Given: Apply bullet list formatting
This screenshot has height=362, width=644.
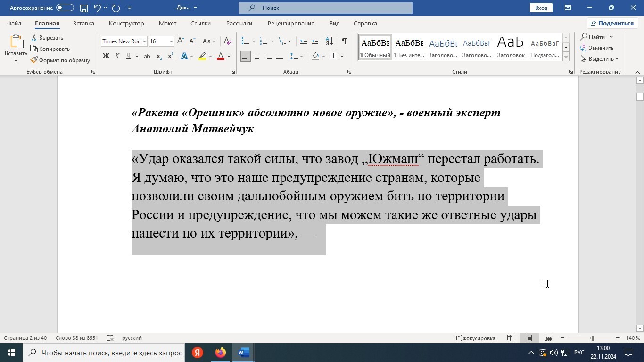Looking at the screenshot, I should tap(245, 41).
